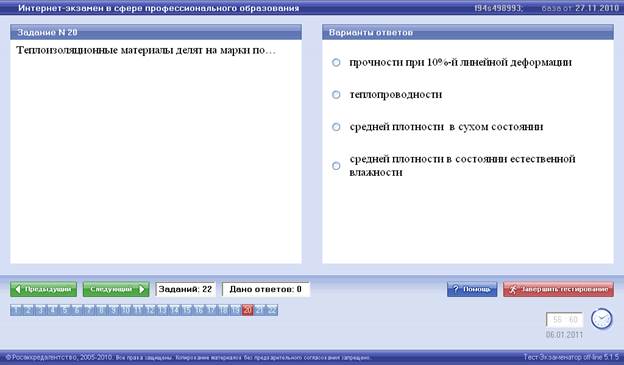Jump to question 6 in navigator

(77, 310)
